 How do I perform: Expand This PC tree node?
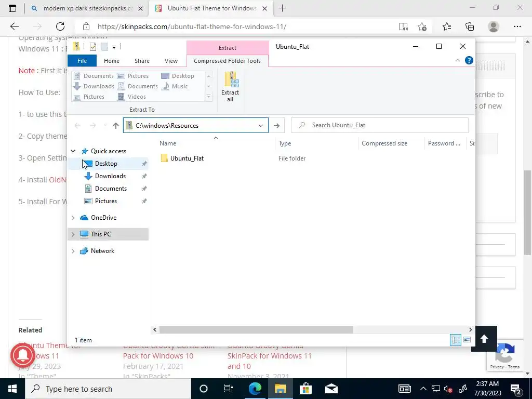[73, 234]
